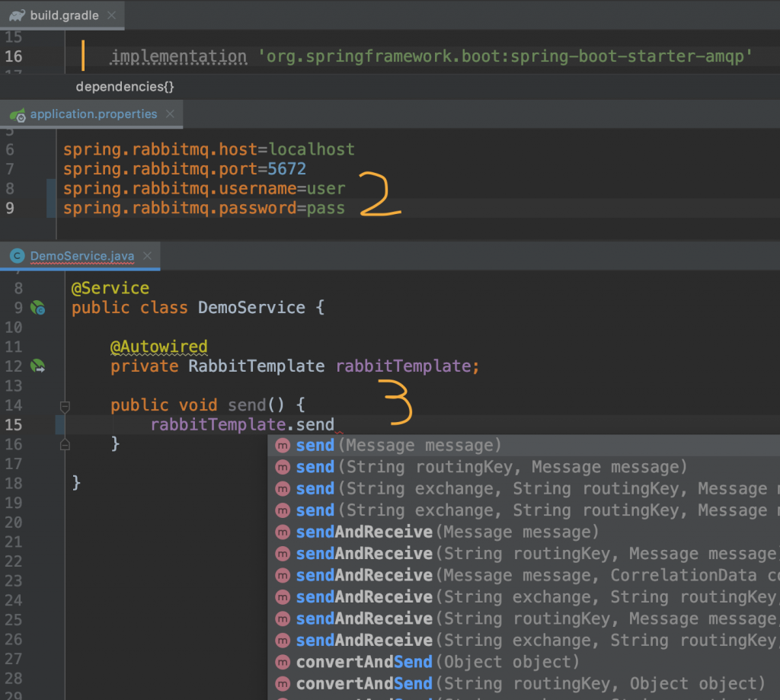Click method icon beside convertAndSend(Object object)
Viewport: 780px width, 700px height.
(283, 662)
